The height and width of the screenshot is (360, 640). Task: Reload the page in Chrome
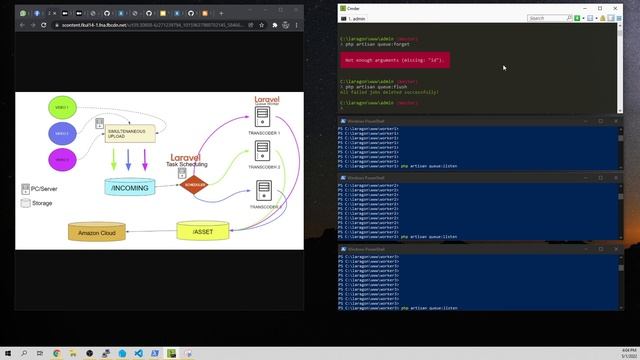[44, 25]
